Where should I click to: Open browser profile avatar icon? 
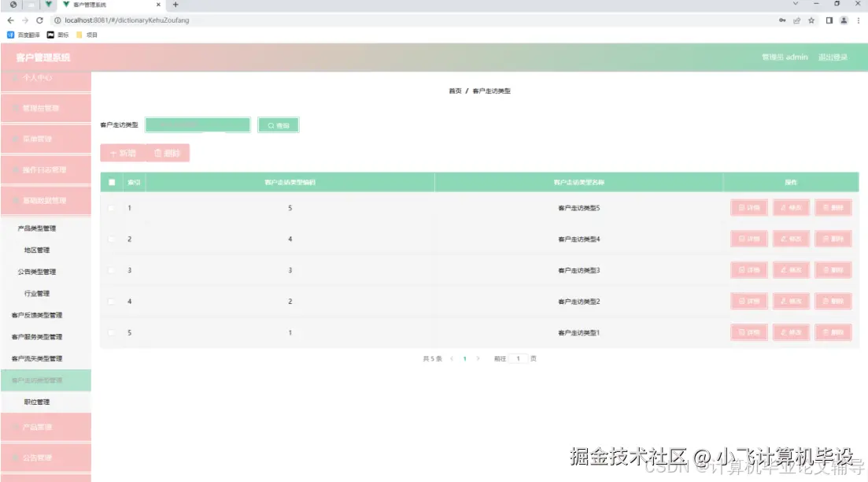pyautogui.click(x=844, y=20)
